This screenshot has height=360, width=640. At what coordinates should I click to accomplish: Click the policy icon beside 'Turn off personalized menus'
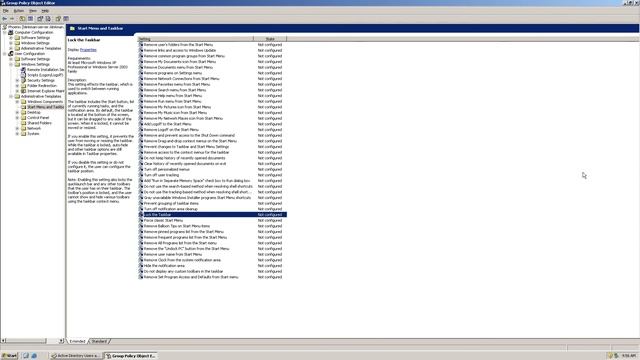pyautogui.click(x=141, y=169)
